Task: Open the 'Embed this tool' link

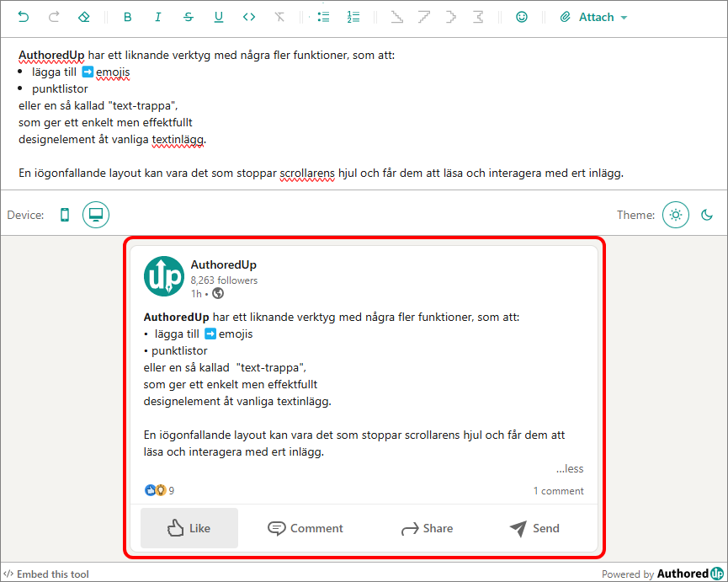Action: (45, 574)
